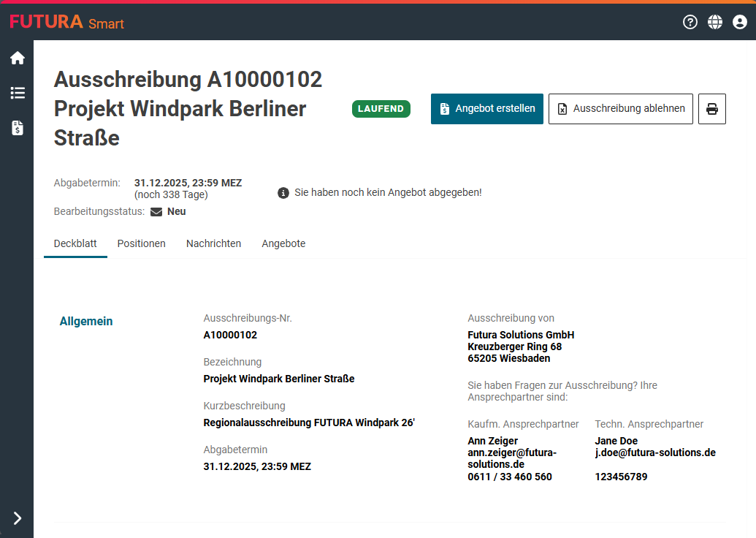Image resolution: width=756 pixels, height=538 pixels.
Task: Select the Deckblatt tab
Action: 75,243
